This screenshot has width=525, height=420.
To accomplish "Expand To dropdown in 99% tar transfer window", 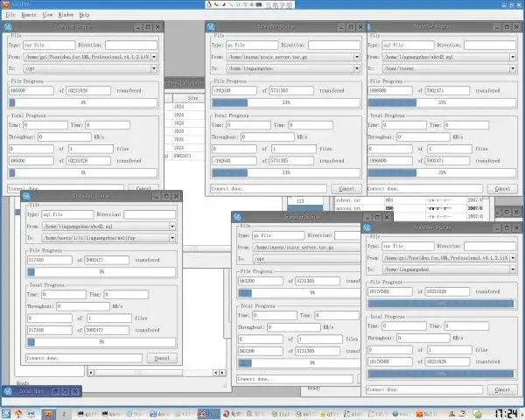I will [513, 269].
